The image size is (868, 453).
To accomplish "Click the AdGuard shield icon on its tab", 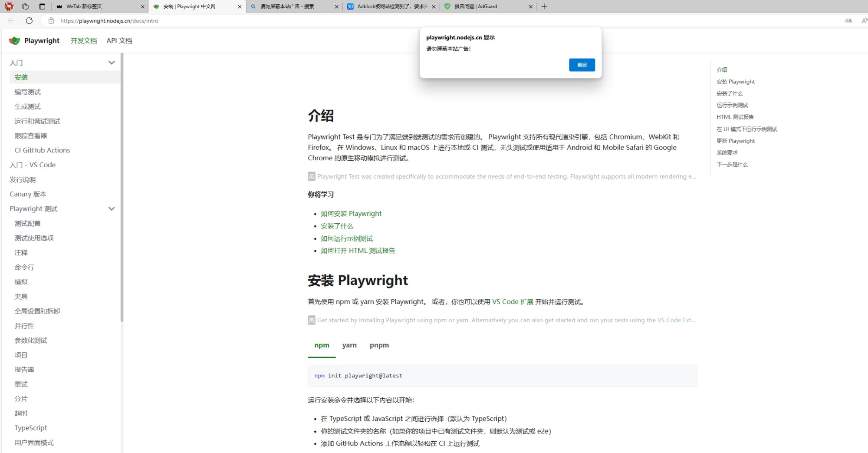I will point(447,6).
